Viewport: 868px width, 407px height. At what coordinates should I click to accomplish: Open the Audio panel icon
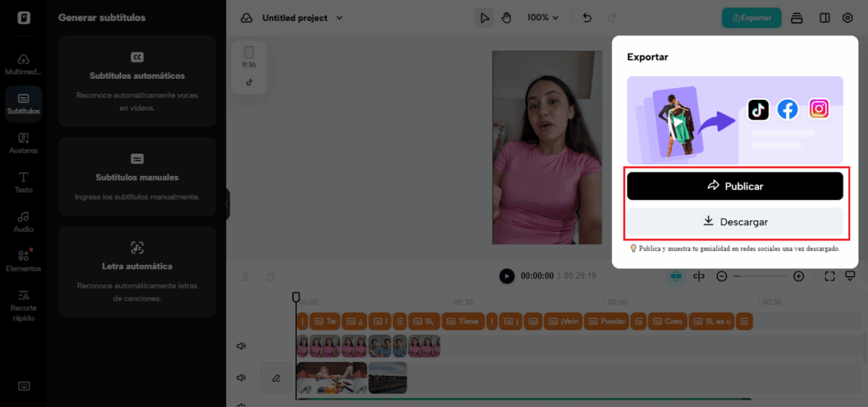23,221
